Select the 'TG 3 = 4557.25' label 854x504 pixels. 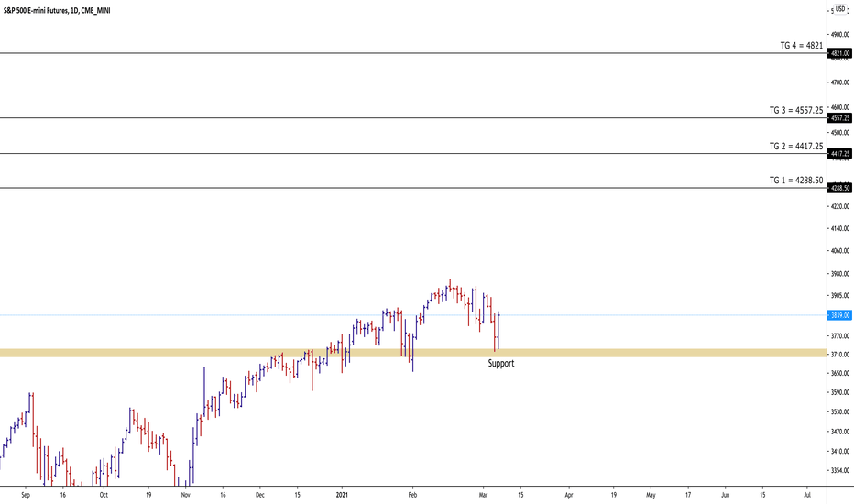tap(795, 111)
